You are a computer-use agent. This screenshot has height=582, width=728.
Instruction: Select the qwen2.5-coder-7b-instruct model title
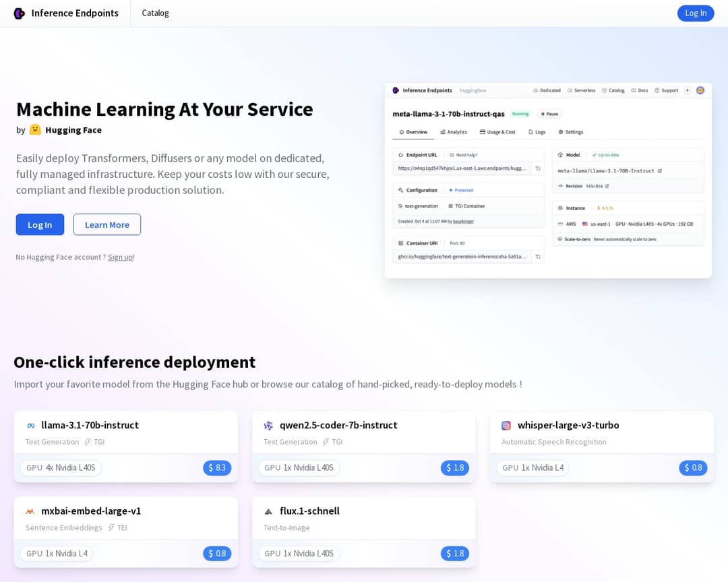338,425
